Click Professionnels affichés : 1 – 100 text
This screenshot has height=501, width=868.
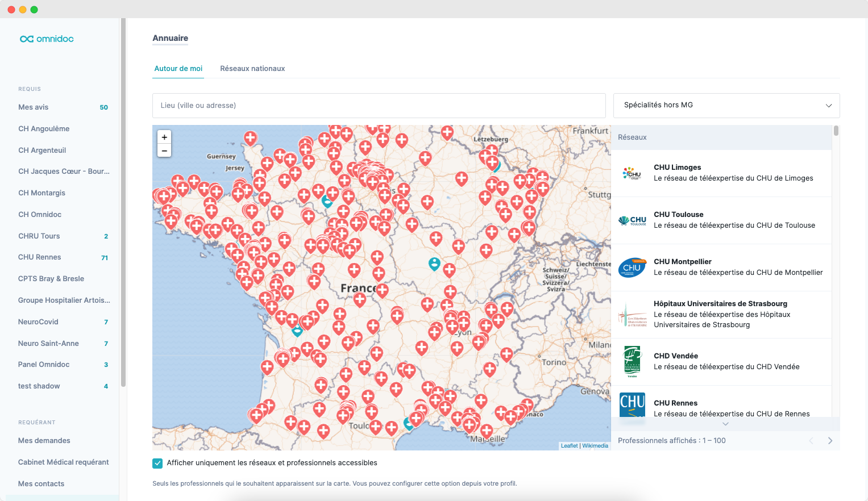pos(672,441)
